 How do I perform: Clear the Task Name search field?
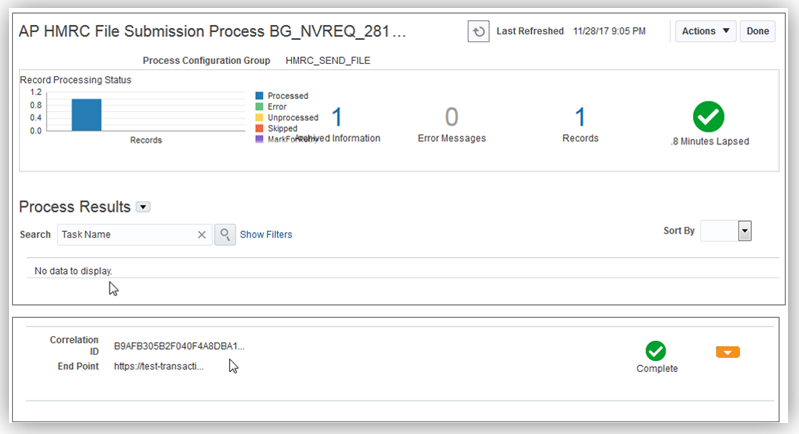click(201, 234)
